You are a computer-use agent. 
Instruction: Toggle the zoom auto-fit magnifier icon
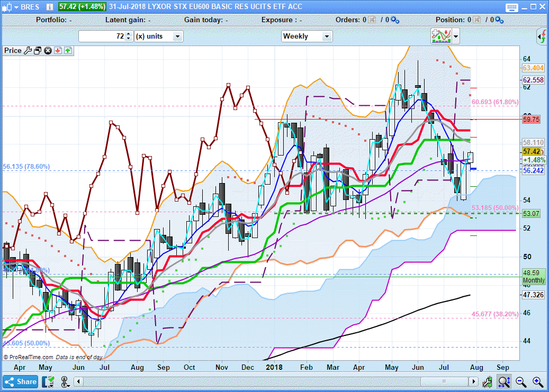pos(505,381)
